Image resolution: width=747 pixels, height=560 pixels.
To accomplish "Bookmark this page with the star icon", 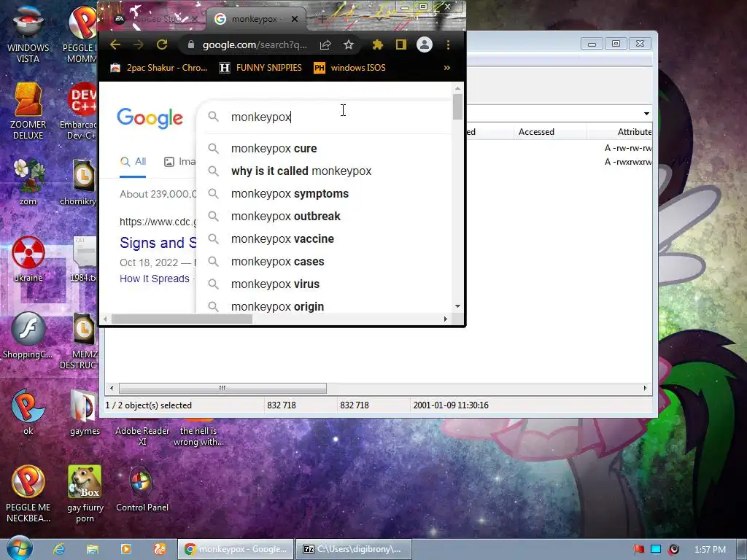I will (348, 44).
